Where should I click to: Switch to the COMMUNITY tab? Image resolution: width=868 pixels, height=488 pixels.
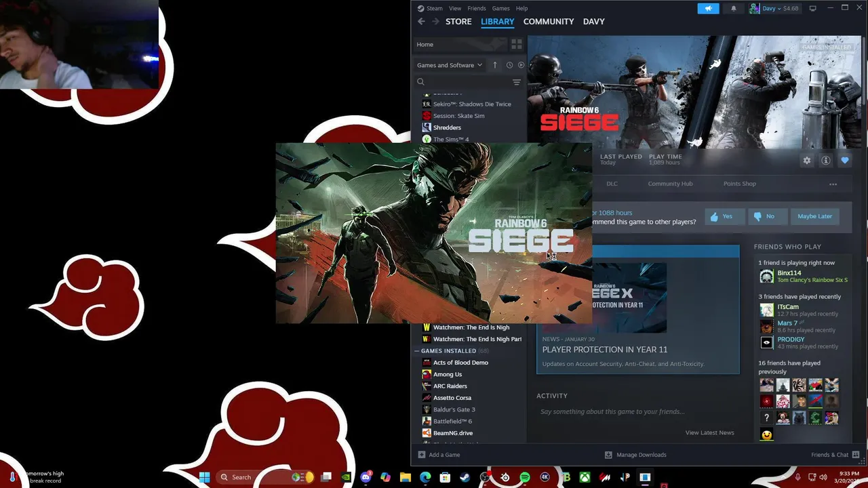(x=549, y=22)
